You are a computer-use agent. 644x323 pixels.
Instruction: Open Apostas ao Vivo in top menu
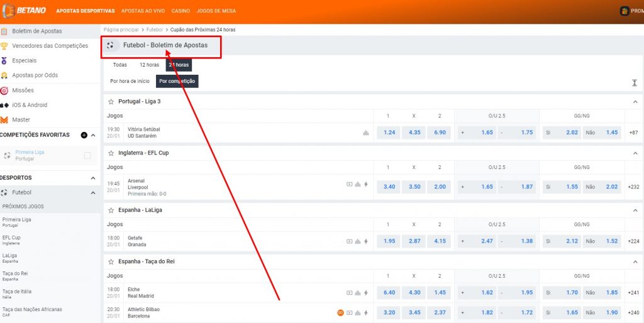point(143,11)
